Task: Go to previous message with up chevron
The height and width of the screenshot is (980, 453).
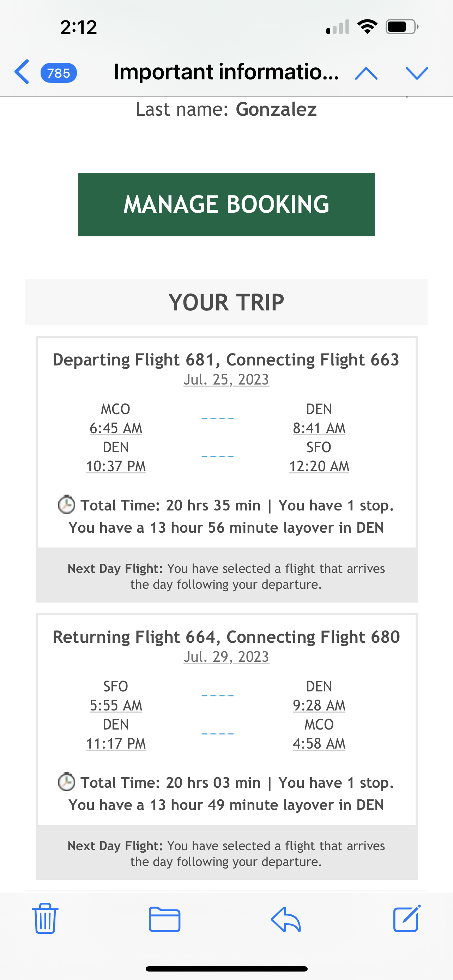Action: click(366, 73)
